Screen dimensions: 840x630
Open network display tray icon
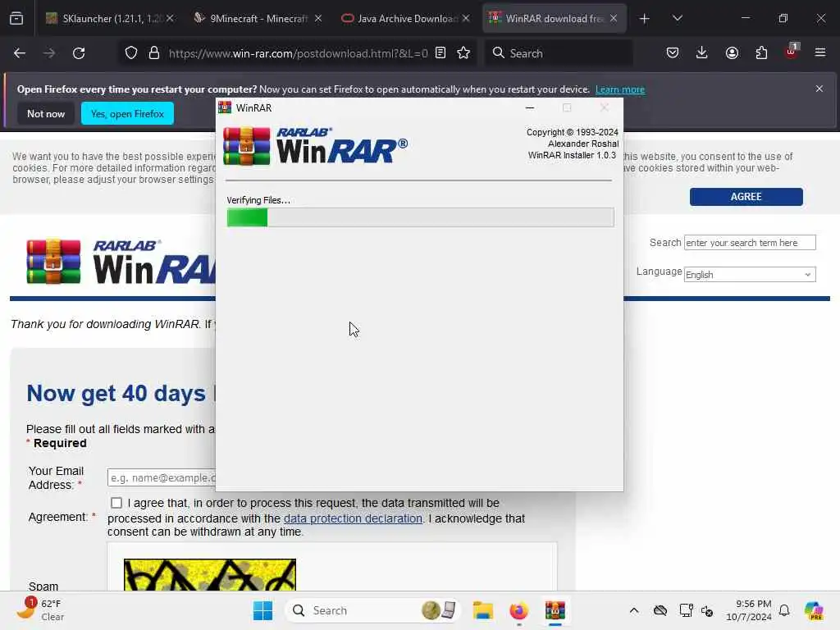686,610
